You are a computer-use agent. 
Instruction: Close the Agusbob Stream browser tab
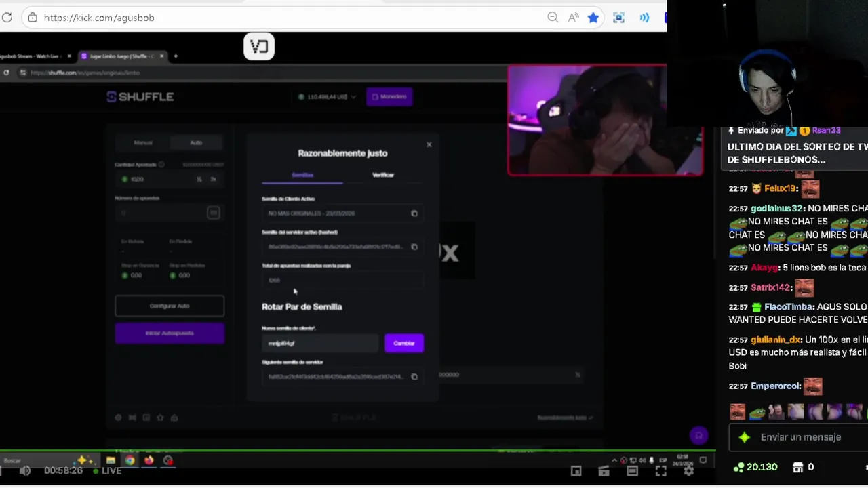point(68,56)
